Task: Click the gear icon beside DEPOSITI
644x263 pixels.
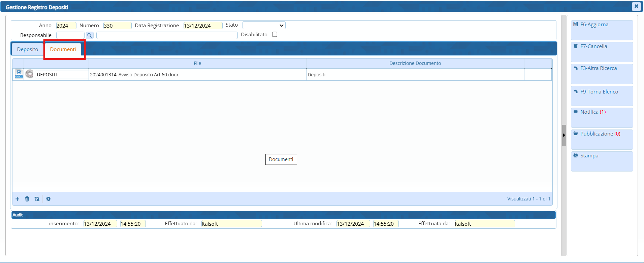Action: click(x=29, y=74)
